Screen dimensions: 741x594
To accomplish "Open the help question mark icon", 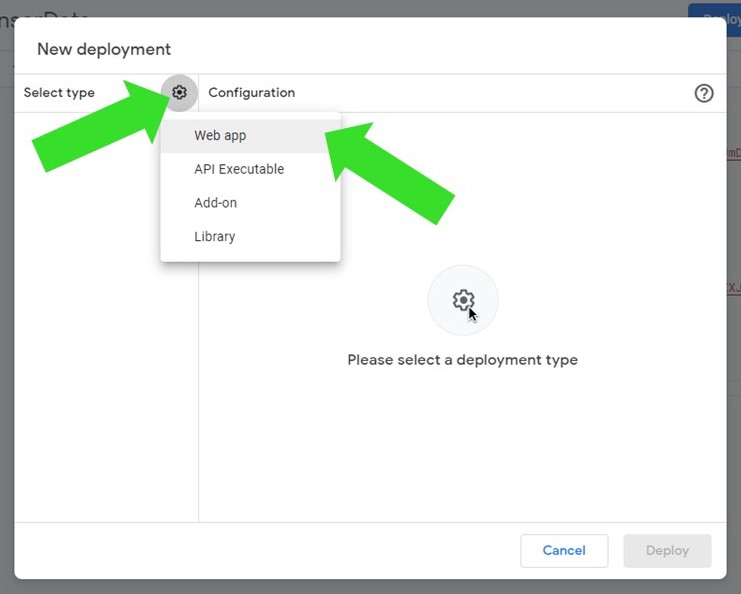I will pyautogui.click(x=704, y=93).
